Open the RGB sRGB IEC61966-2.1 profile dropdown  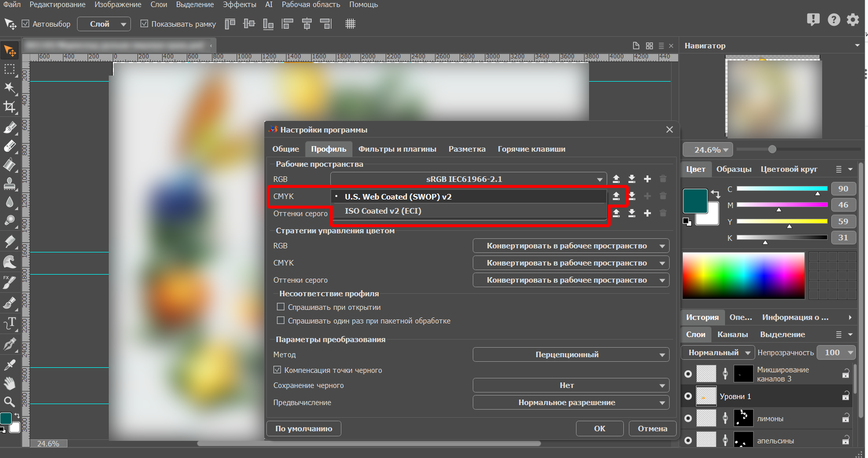click(x=468, y=179)
